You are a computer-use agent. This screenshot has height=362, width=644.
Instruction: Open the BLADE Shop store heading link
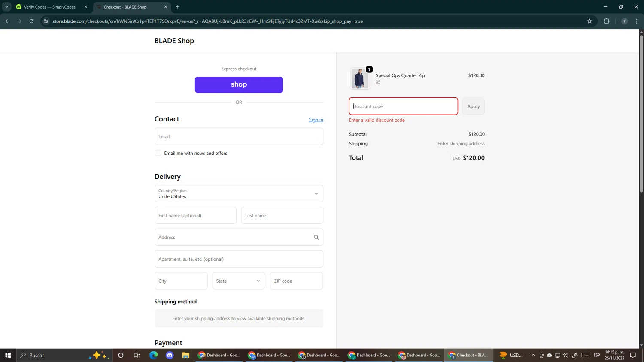point(174,41)
